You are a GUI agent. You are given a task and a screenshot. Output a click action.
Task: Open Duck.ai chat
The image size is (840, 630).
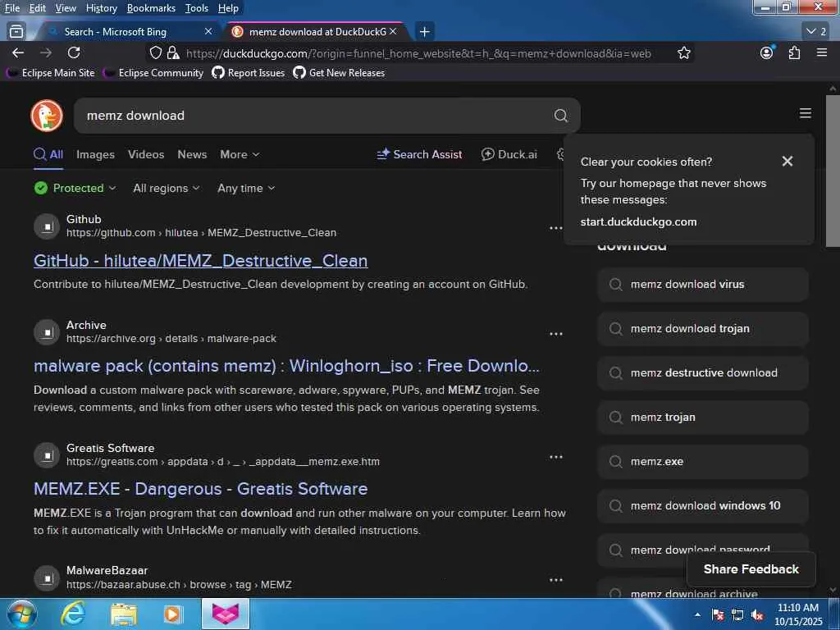click(x=509, y=154)
